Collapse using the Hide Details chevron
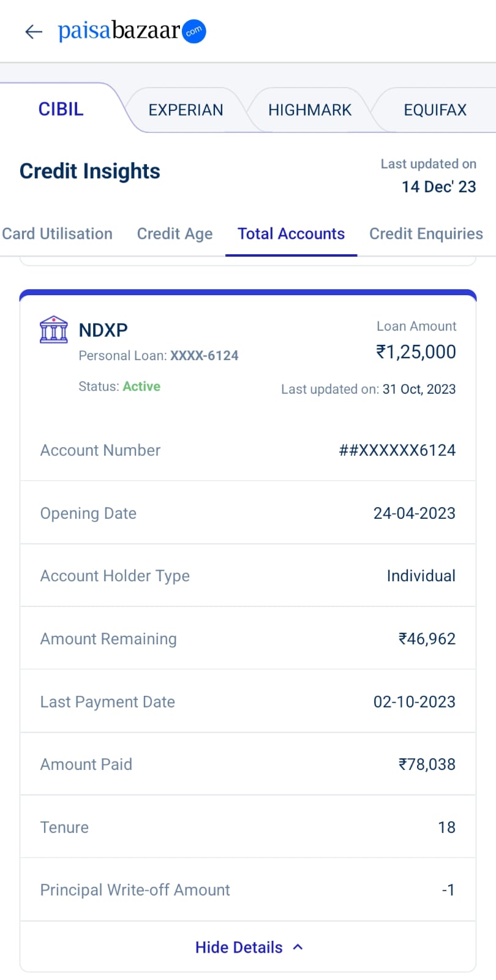The width and height of the screenshot is (496, 980). (298, 947)
